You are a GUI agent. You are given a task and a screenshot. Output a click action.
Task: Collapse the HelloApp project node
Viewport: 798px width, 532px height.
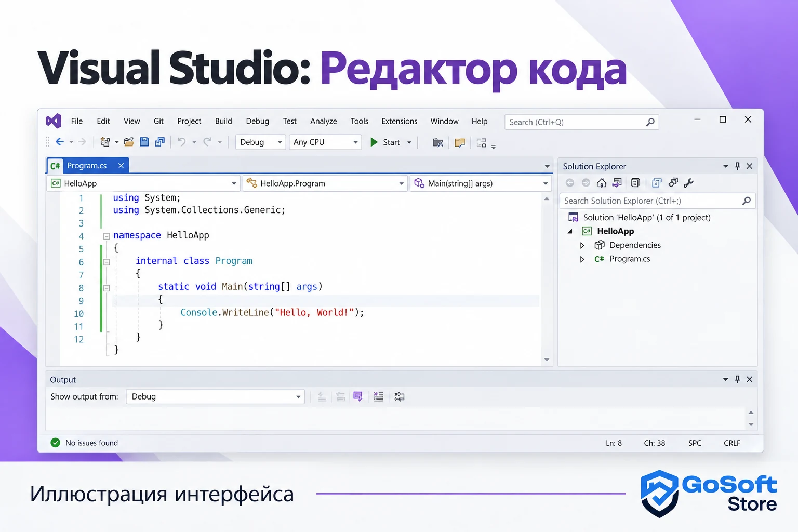tap(570, 231)
